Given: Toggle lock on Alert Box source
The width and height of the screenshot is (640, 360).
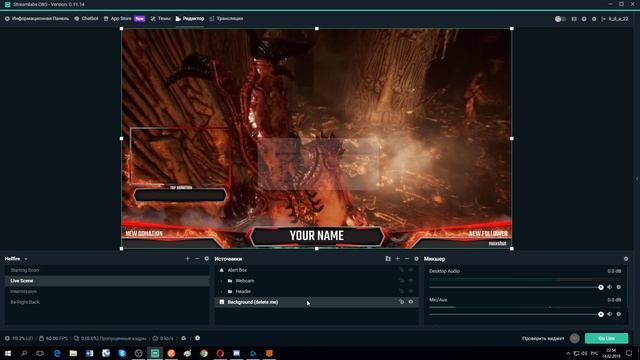Looking at the screenshot, I should point(401,270).
